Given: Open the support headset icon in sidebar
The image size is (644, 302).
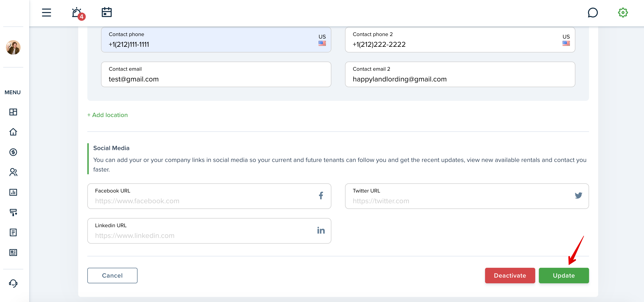Looking at the screenshot, I should click(x=13, y=283).
